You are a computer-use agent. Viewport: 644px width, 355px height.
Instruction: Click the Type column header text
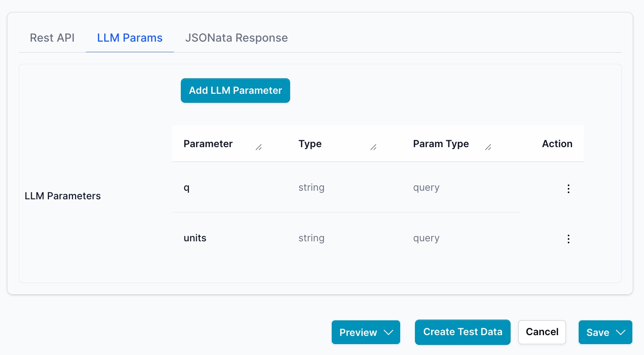(310, 144)
